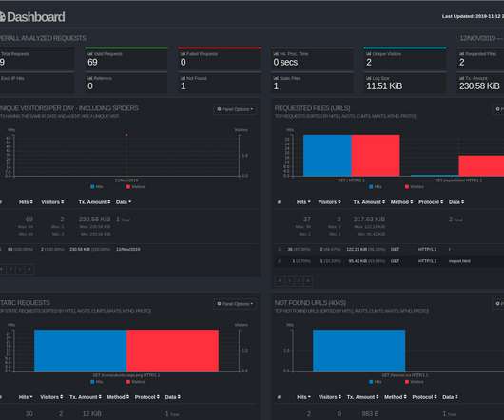Screen dimensions: 504x420
Task: Click chart icon on Requested Files card
Action: [x=461, y=54]
